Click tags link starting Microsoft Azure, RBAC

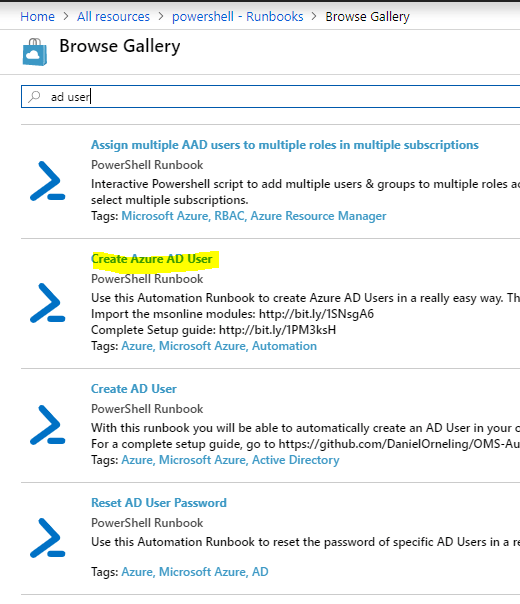(x=254, y=216)
